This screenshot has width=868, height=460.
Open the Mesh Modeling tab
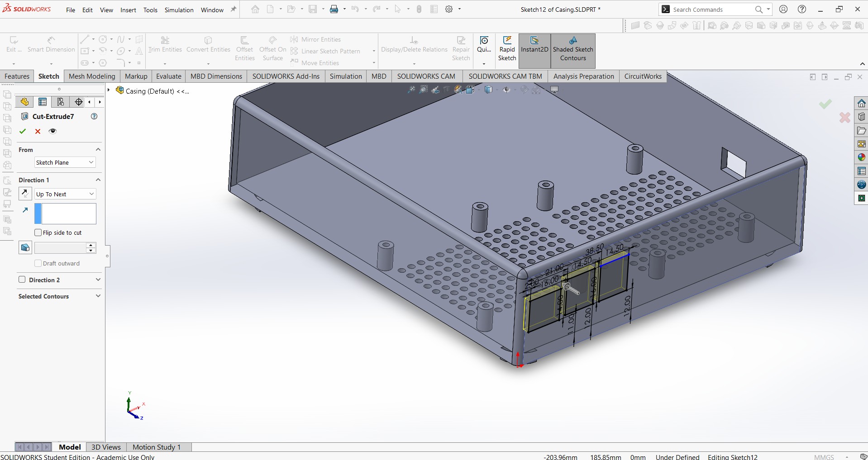tap(92, 76)
